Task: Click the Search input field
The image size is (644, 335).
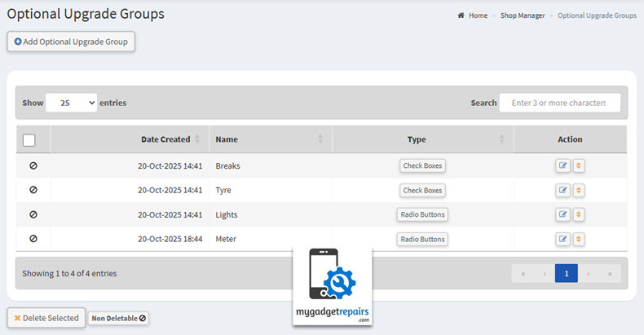Action: point(559,103)
